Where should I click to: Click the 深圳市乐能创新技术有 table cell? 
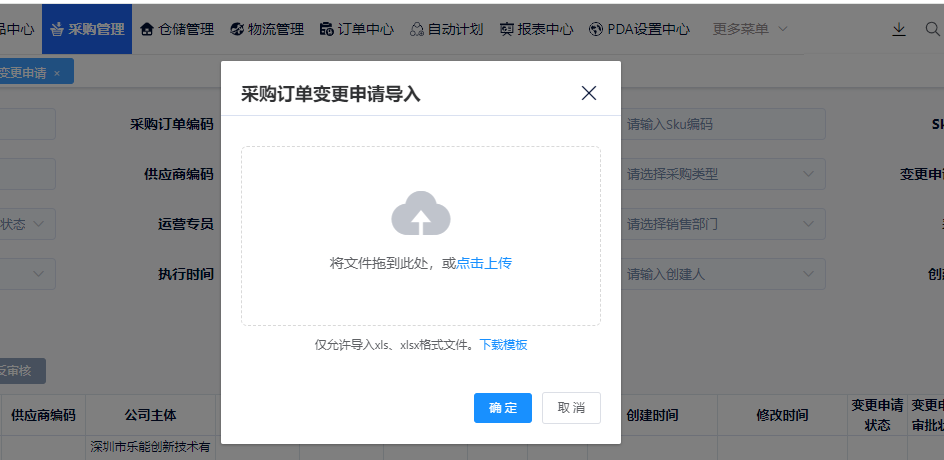151,447
